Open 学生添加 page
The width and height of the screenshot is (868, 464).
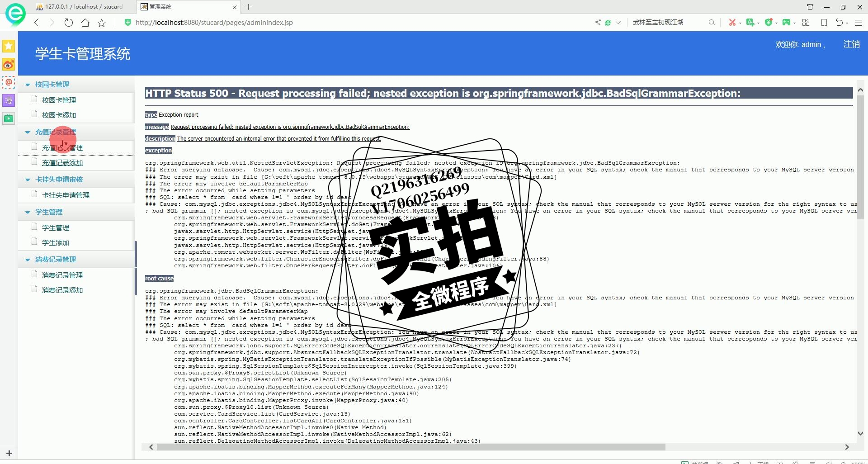[55, 242]
